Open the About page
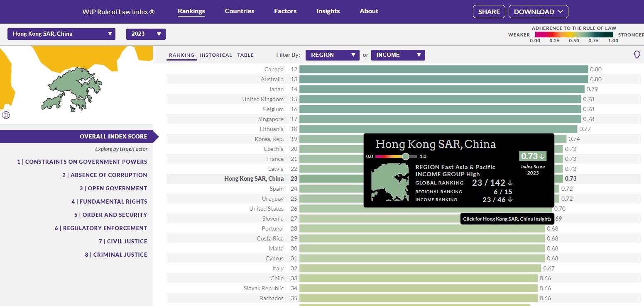This screenshot has height=306, width=644. pyautogui.click(x=369, y=11)
